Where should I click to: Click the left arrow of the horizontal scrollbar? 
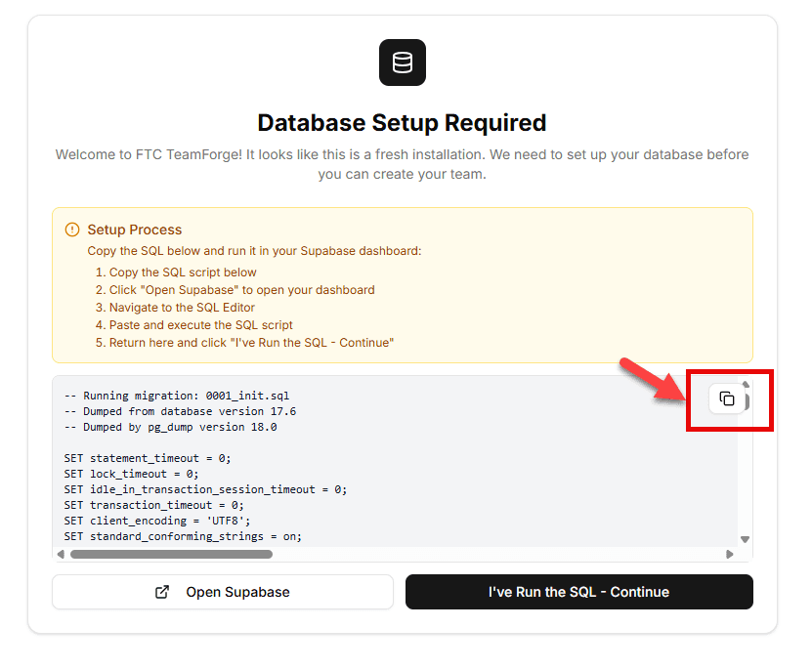coord(61,554)
